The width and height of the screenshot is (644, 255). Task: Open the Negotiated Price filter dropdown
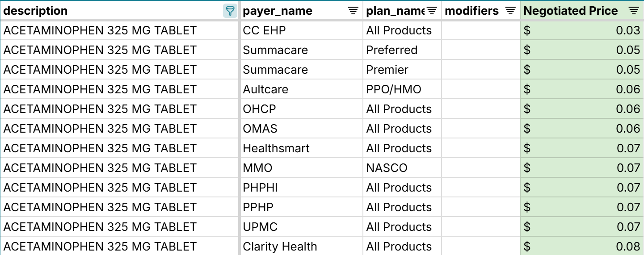tap(634, 11)
